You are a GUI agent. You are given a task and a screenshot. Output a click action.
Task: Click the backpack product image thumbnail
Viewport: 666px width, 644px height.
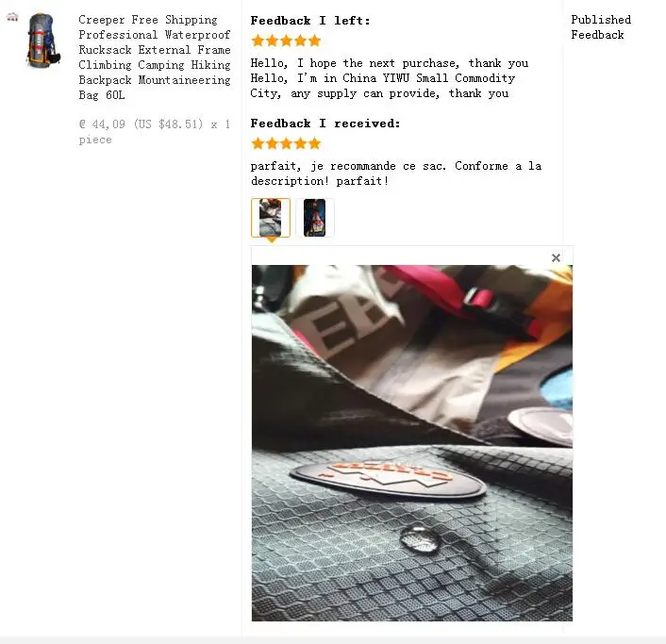point(44,41)
